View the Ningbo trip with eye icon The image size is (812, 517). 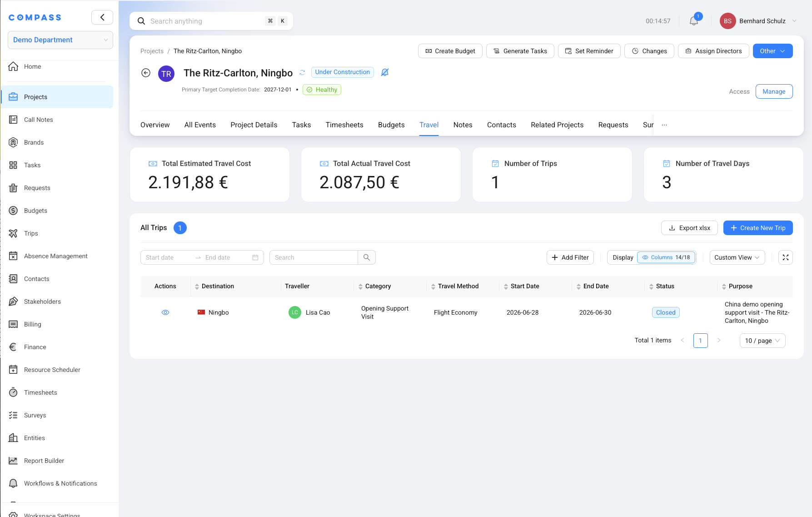[x=165, y=312]
